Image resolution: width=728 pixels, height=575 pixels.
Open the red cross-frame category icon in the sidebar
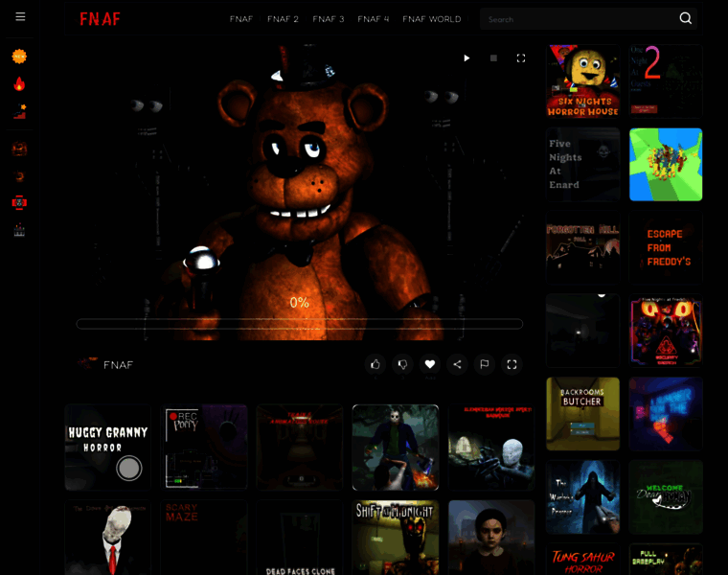(19, 203)
